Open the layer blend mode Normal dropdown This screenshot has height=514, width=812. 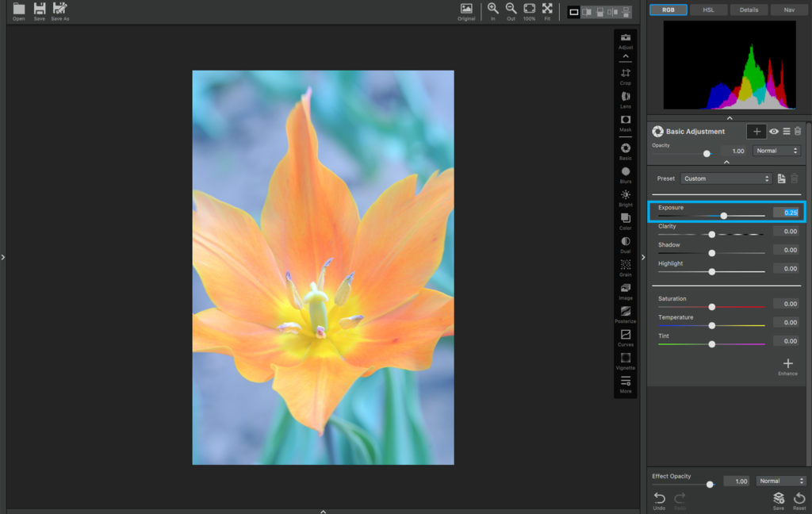click(x=776, y=151)
